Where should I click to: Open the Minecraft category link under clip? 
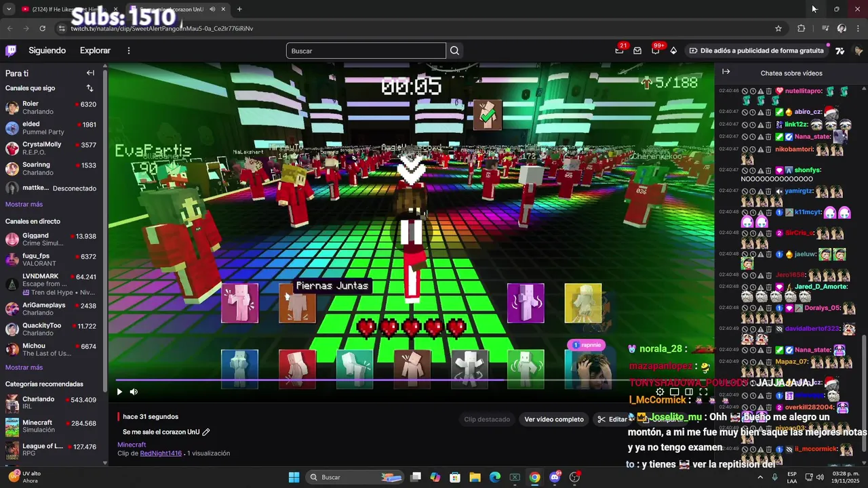pyautogui.click(x=132, y=445)
